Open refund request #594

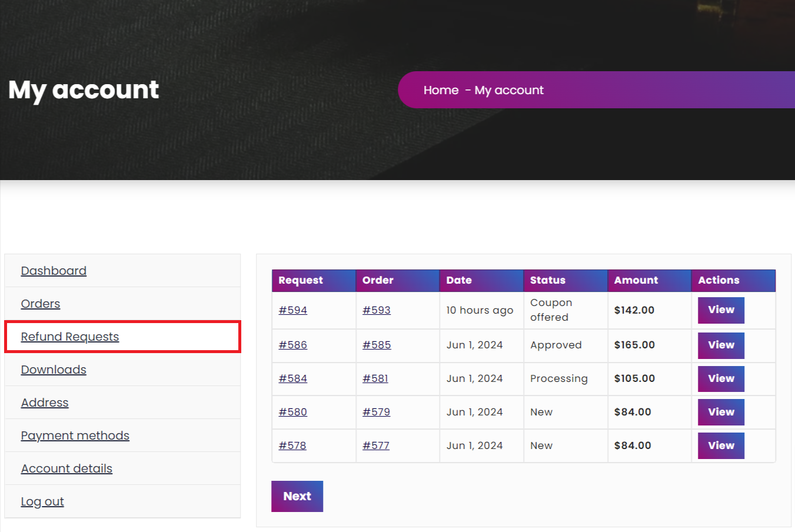pyautogui.click(x=292, y=310)
